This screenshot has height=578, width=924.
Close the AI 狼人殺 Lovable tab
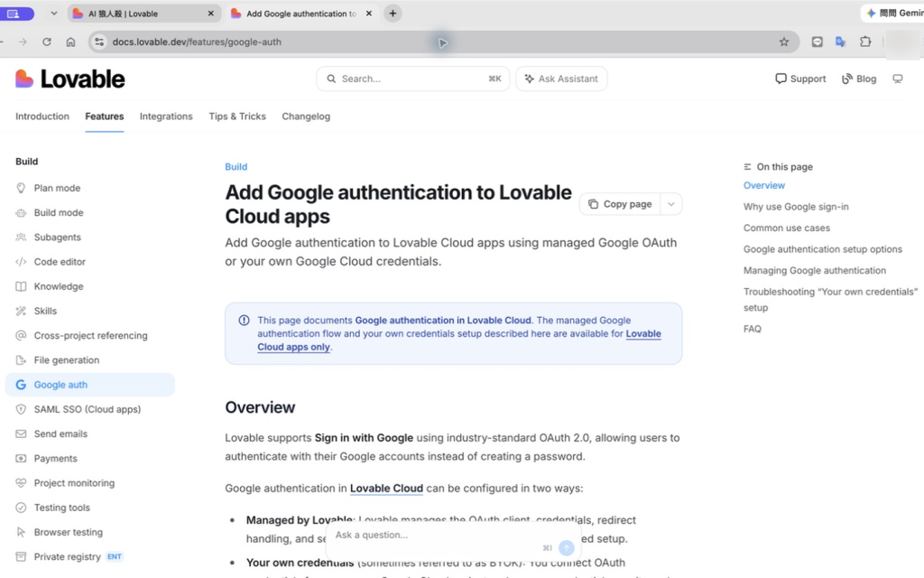pyautogui.click(x=210, y=13)
